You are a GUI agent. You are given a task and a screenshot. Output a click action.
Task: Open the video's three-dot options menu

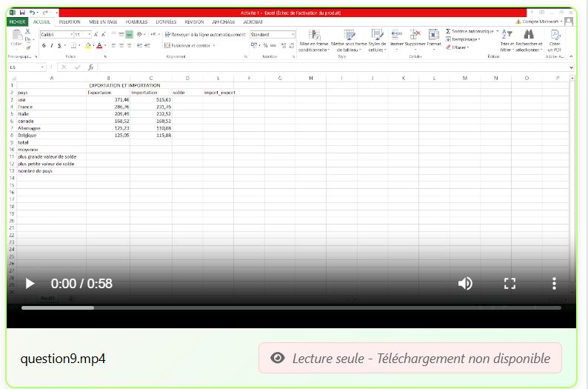coord(554,284)
